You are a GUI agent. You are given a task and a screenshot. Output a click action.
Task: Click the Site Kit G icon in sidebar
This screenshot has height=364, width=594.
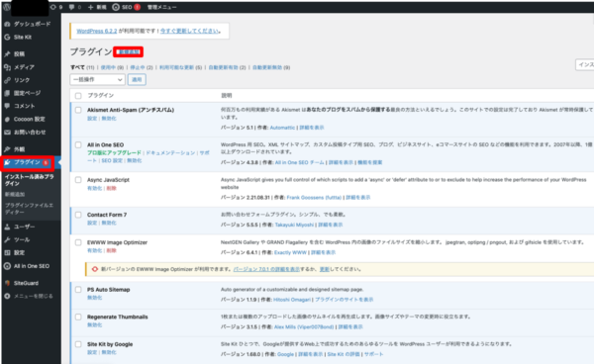click(x=7, y=37)
